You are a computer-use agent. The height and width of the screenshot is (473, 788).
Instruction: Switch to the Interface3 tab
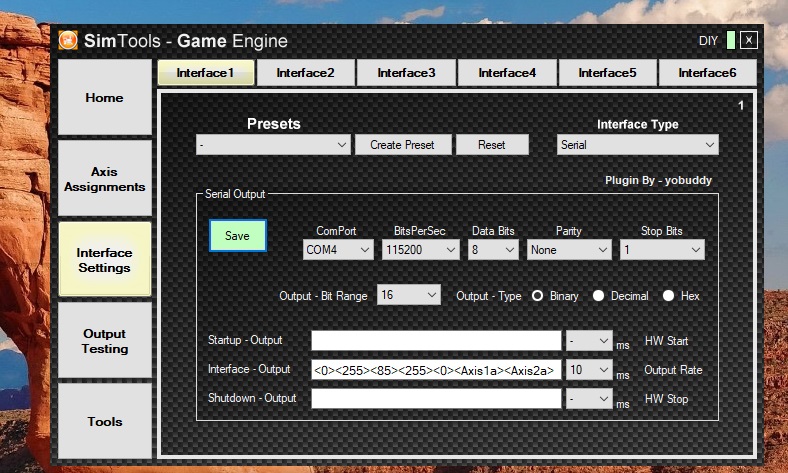[x=406, y=73]
